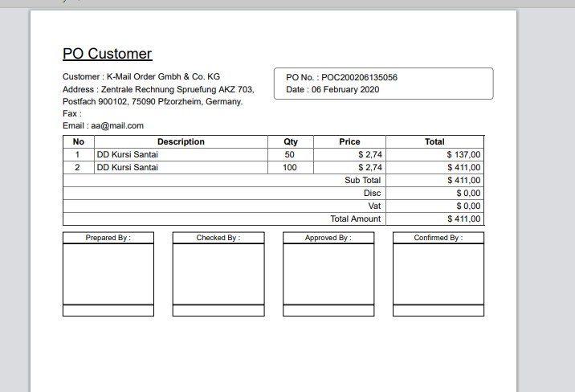Click quantity cell '50'
Screen dimensions: 575x392
pos(289,155)
